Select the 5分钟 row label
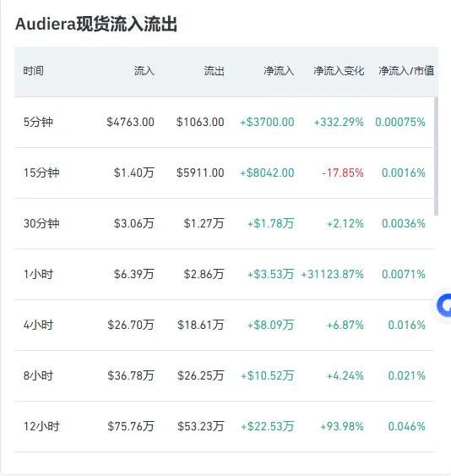451x476 pixels. pos(38,122)
